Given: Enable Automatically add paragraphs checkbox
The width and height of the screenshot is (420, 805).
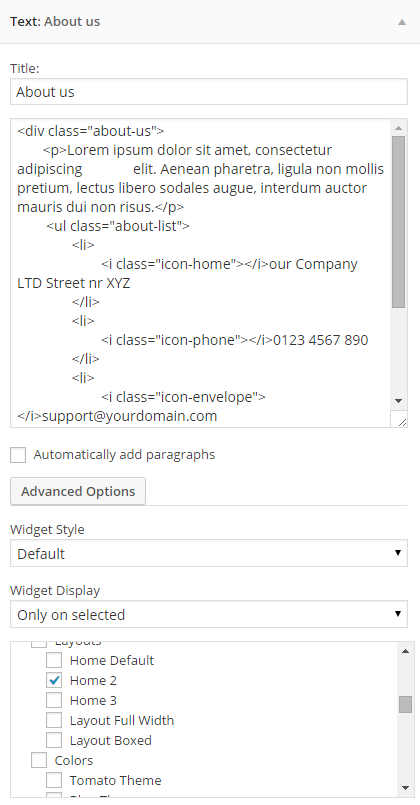Looking at the screenshot, I should pos(18,455).
